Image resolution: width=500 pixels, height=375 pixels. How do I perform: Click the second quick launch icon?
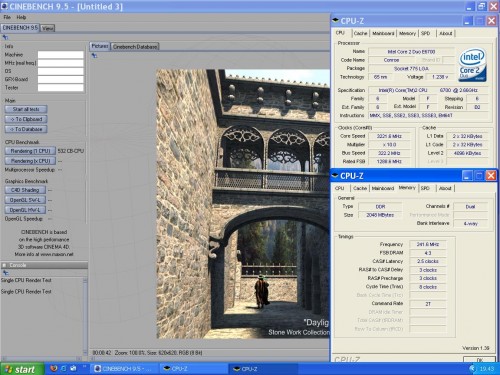point(63,368)
